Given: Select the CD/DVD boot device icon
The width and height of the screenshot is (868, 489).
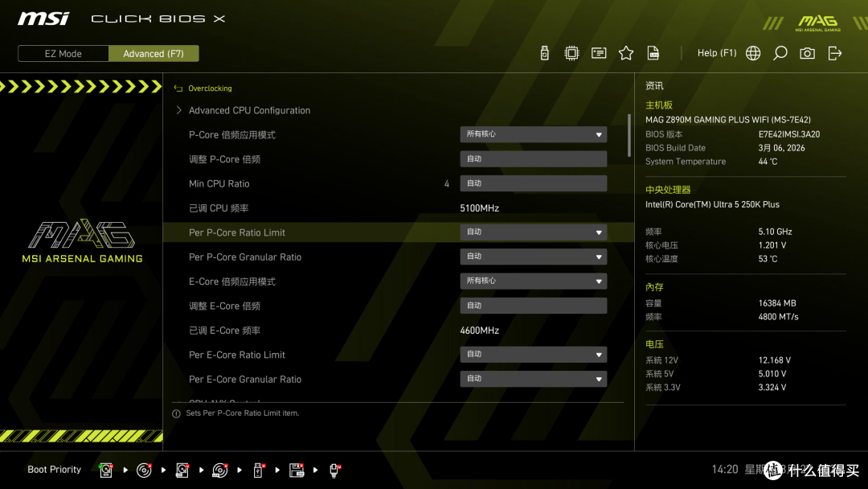Looking at the screenshot, I should click(144, 471).
